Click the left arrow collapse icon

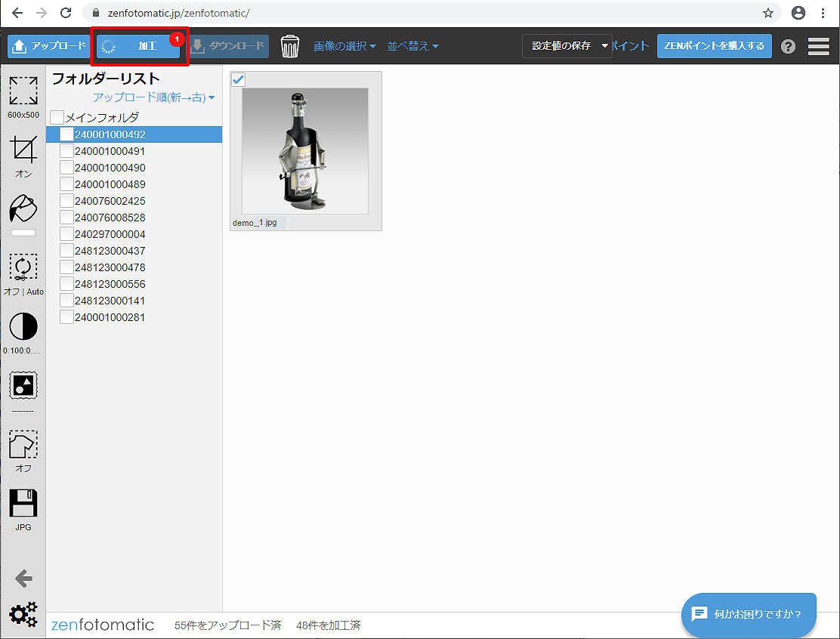click(x=23, y=579)
